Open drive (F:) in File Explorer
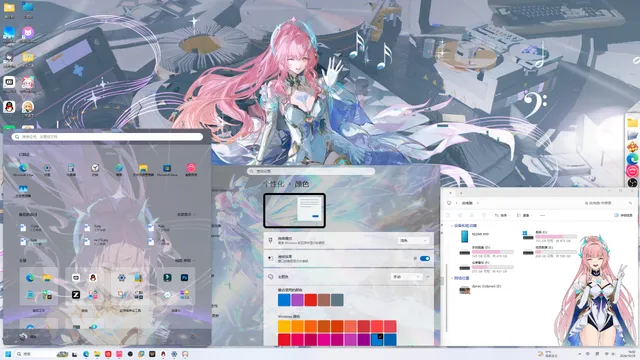The image size is (640, 360). click(x=486, y=267)
